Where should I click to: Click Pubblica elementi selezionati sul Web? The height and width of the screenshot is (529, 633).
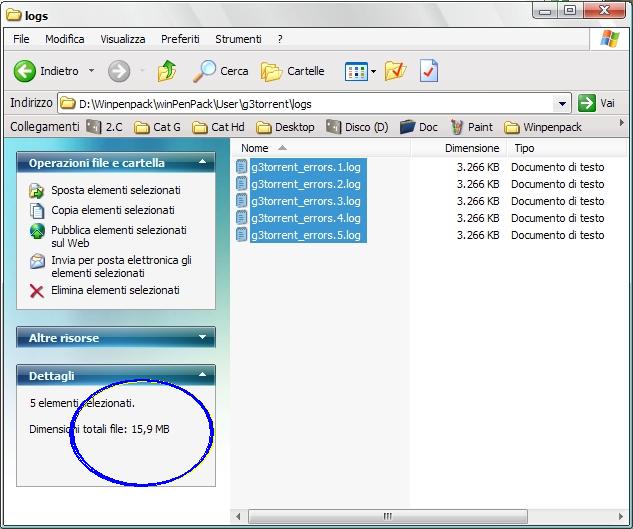(119, 236)
